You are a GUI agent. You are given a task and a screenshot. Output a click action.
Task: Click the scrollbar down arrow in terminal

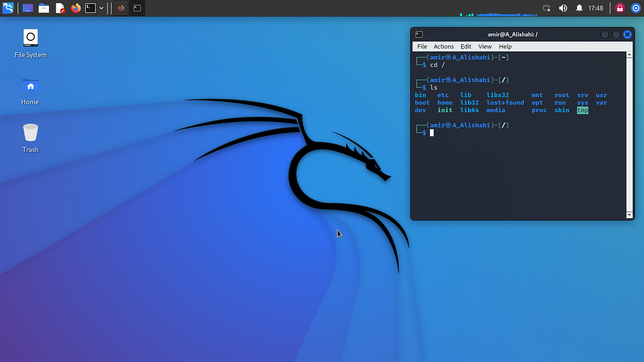click(x=629, y=215)
